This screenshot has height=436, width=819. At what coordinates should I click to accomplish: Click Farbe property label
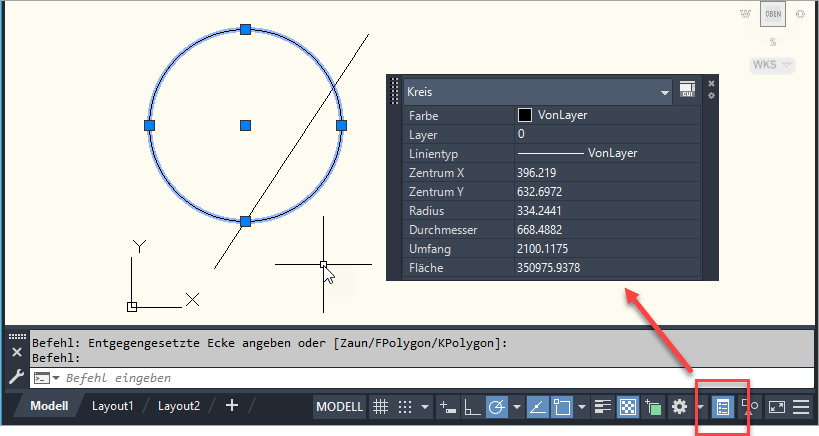[424, 116]
